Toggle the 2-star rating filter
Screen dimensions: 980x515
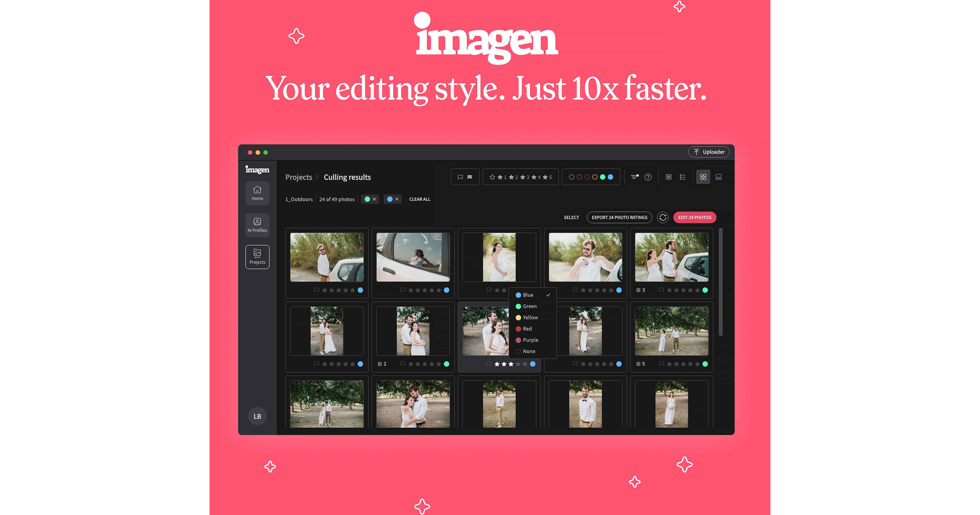click(x=514, y=177)
